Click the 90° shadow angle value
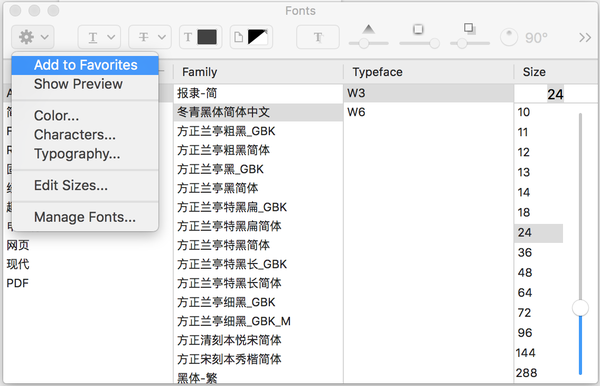 (x=536, y=37)
